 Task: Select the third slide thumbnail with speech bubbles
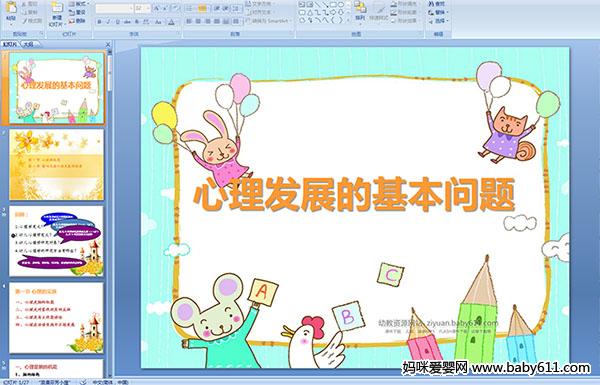point(56,241)
